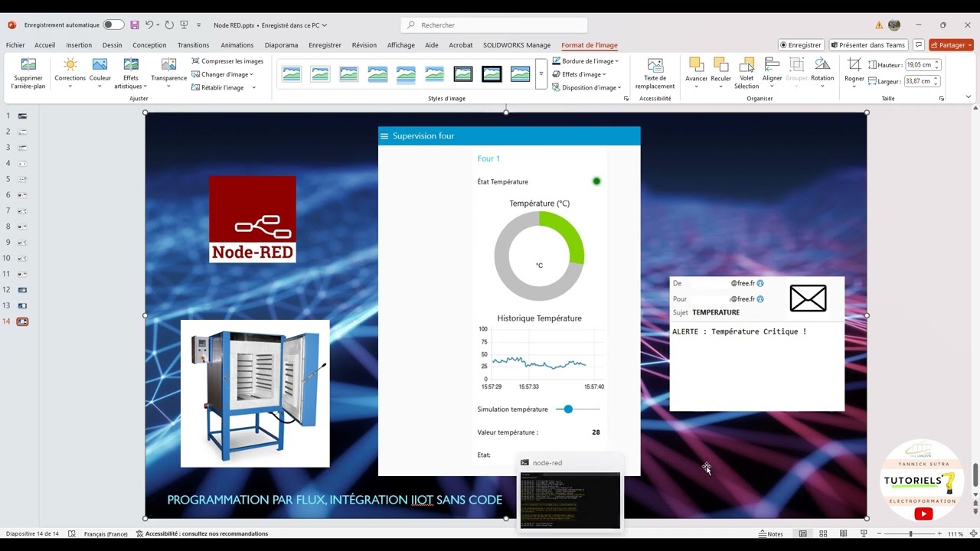Click Présenter dans Teams

click(x=868, y=45)
